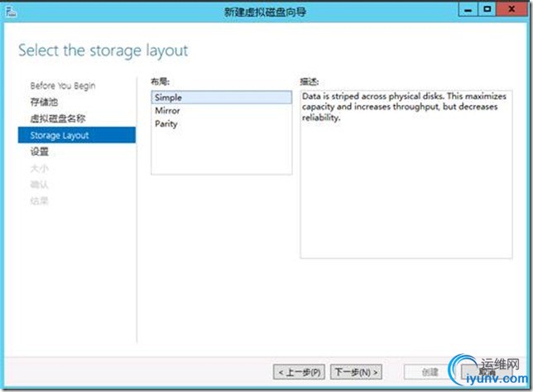
Task: Maximize the wizard window
Action: [487, 9]
